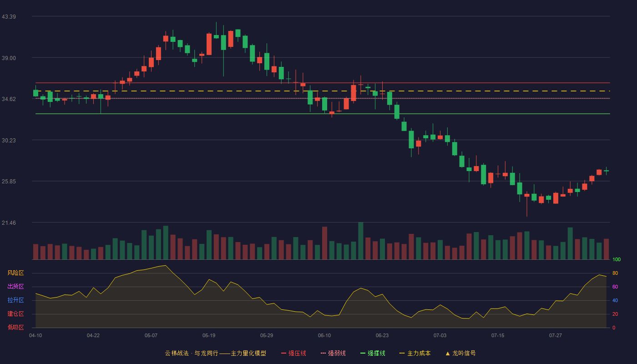The image size is (637, 364).
Task: Click the 07-27 date label
Action: (556, 335)
